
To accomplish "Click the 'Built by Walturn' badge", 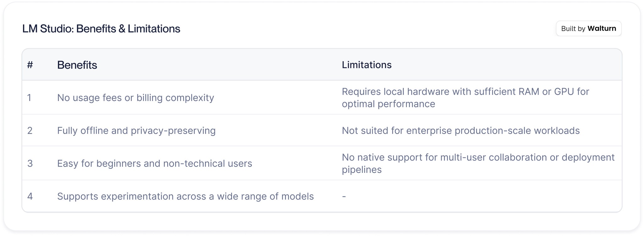I will (x=588, y=29).
